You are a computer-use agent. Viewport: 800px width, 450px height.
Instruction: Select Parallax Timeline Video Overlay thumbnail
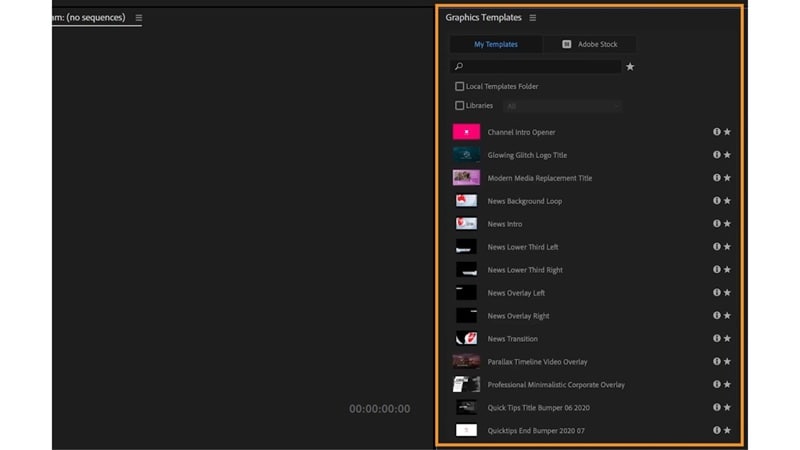[466, 362]
